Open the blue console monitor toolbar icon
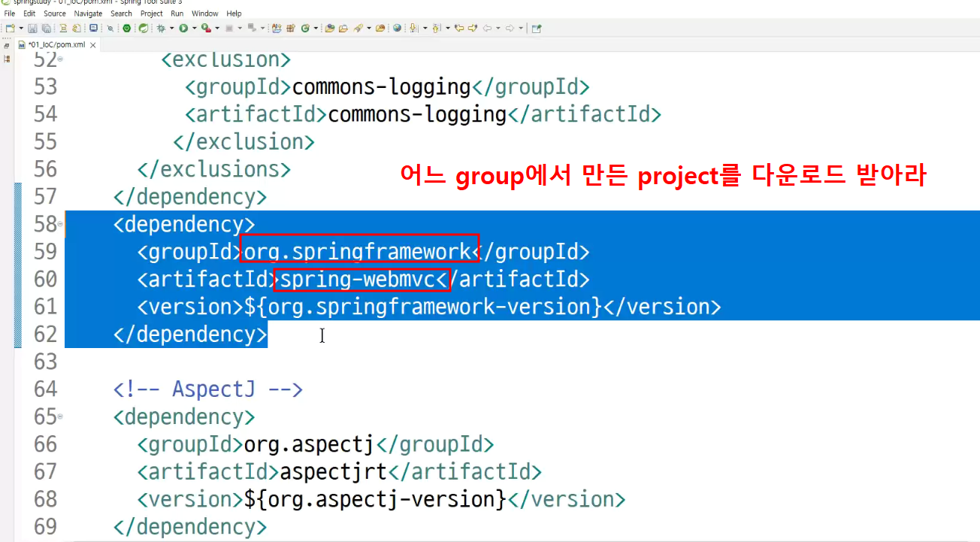980x542 pixels. pyautogui.click(x=94, y=29)
